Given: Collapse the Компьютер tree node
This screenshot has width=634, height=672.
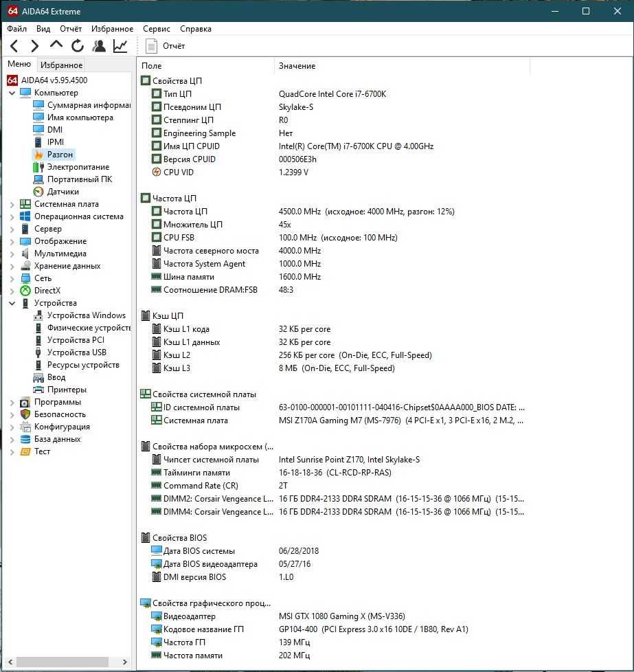Looking at the screenshot, I should (x=12, y=93).
